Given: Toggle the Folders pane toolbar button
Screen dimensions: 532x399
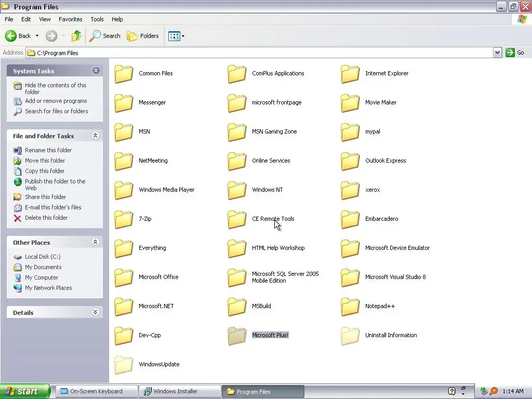Looking at the screenshot, I should pos(142,36).
